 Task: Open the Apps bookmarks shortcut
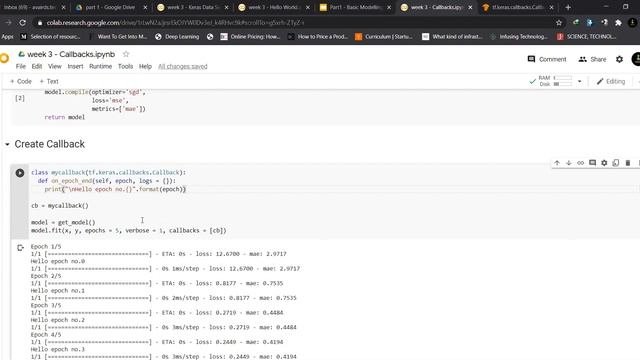7,37
